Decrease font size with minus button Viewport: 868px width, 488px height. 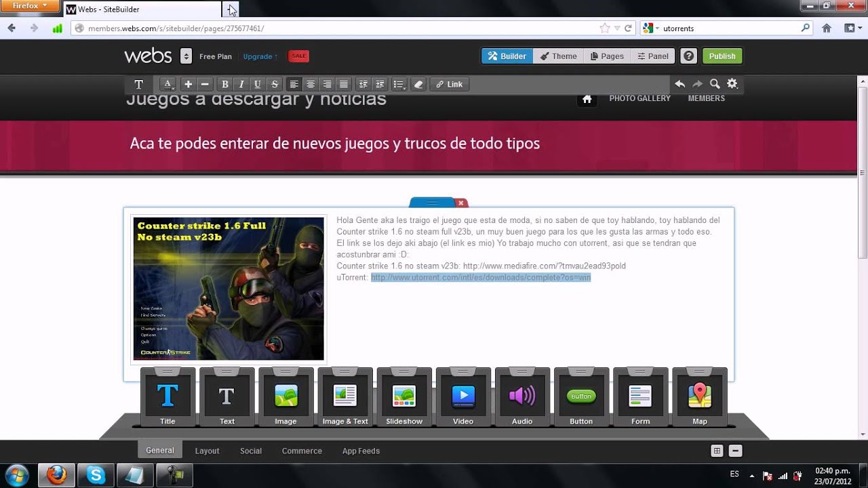coord(205,84)
